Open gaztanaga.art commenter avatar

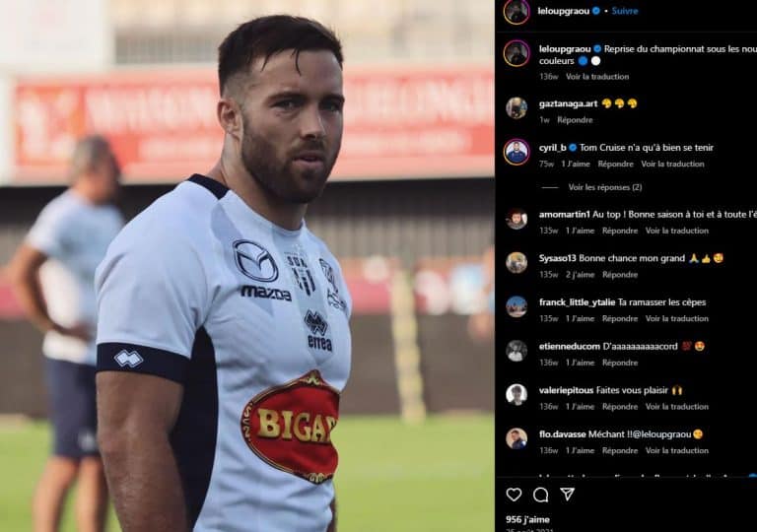[516, 107]
